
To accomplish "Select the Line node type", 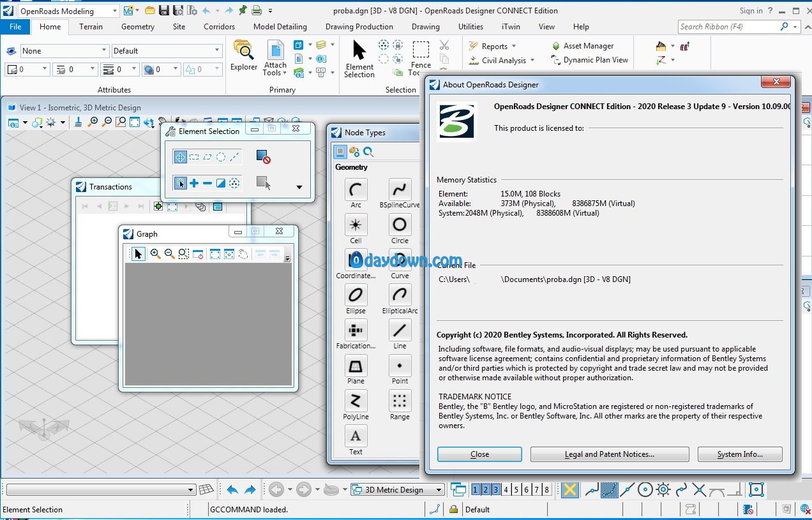I will click(x=400, y=330).
